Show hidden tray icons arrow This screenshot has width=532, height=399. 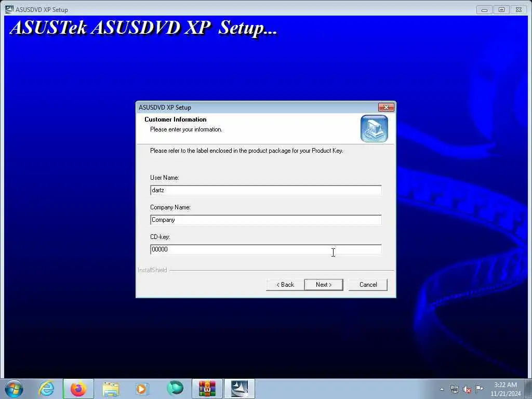(x=442, y=389)
